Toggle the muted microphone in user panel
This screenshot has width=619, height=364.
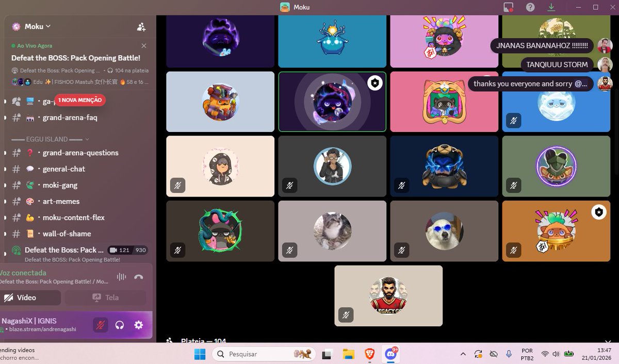pyautogui.click(x=101, y=325)
